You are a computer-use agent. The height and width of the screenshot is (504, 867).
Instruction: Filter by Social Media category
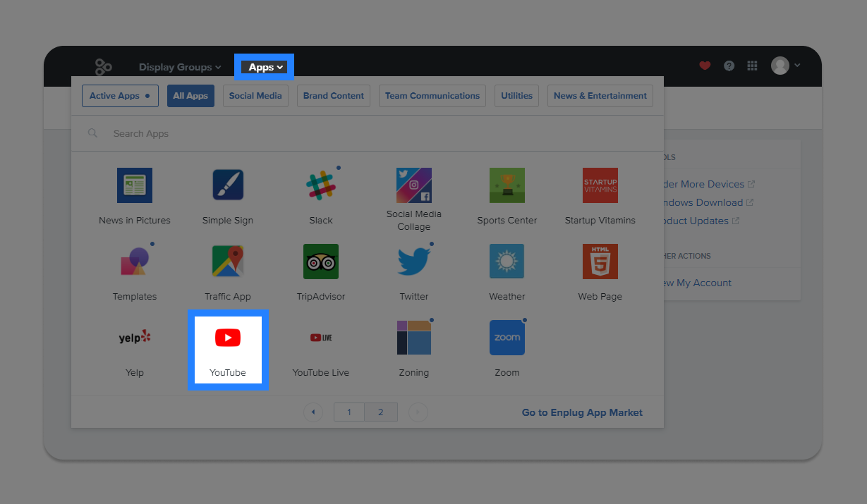[x=255, y=96]
